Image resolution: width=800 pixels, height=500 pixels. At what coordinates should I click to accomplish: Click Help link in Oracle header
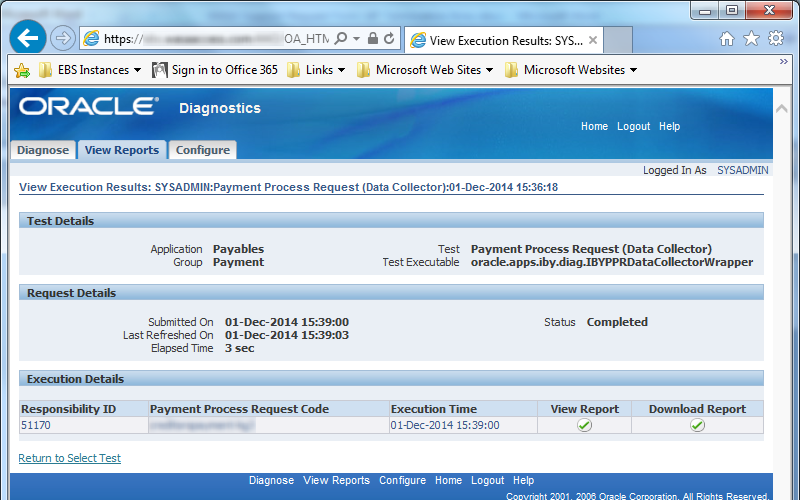[669, 127]
